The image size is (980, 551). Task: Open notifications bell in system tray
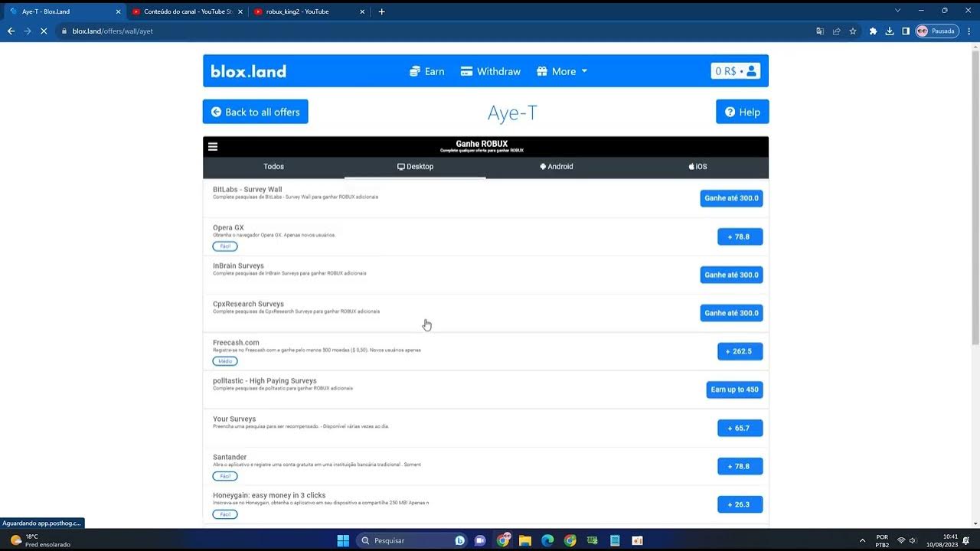(966, 540)
